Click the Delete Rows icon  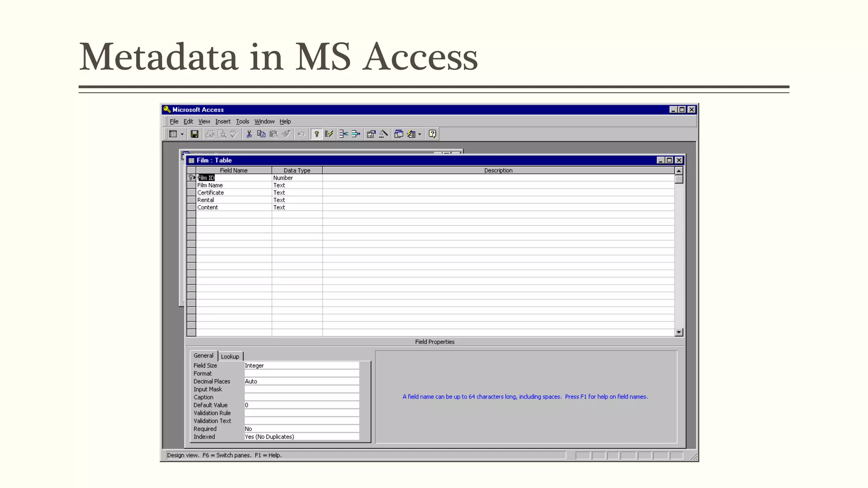point(356,134)
